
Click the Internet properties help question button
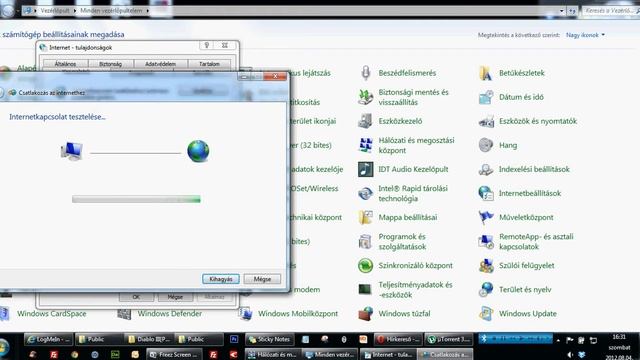207,45
